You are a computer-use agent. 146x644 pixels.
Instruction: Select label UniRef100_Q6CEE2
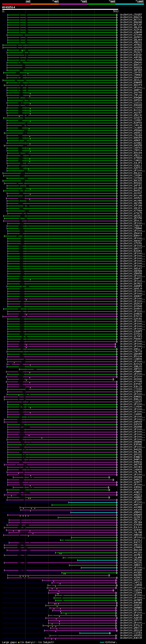(131, 216)
